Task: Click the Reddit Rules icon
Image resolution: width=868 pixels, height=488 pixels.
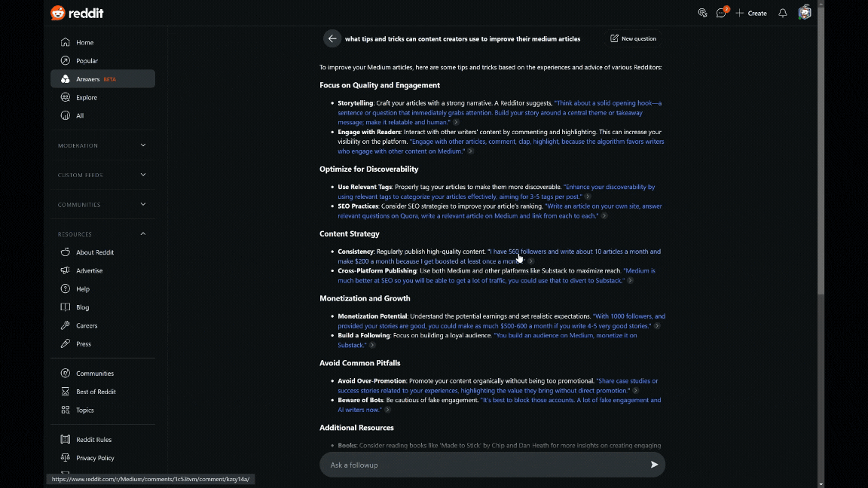Action: [x=66, y=439]
